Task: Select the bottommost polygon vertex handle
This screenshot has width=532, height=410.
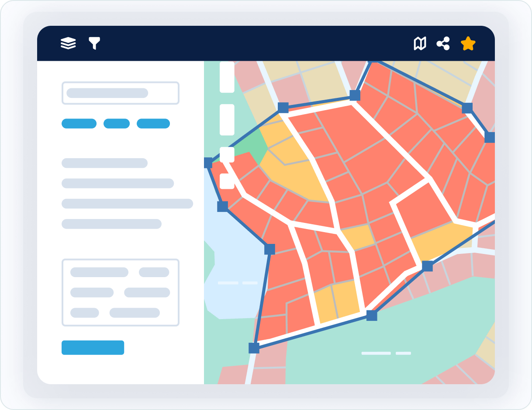Action: tap(254, 348)
